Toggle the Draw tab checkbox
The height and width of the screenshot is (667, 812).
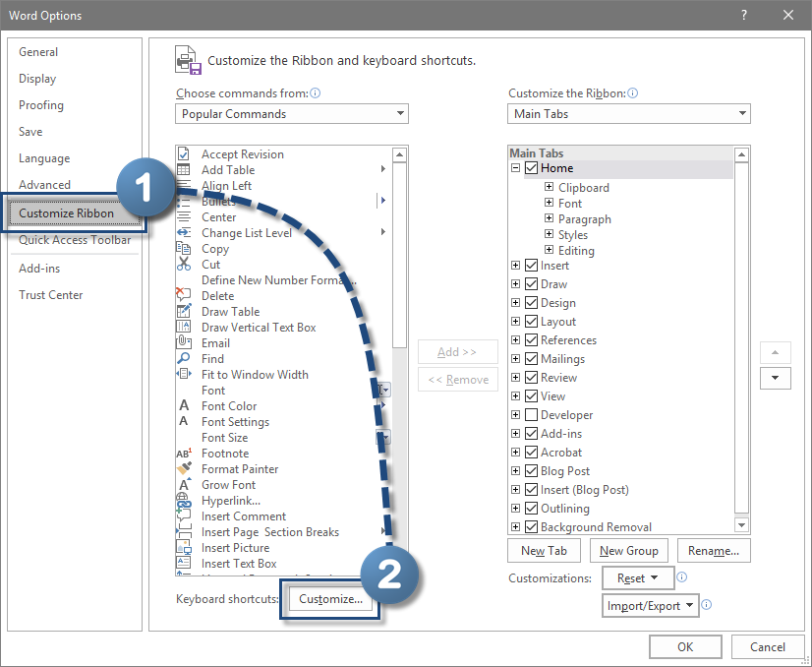pos(532,284)
